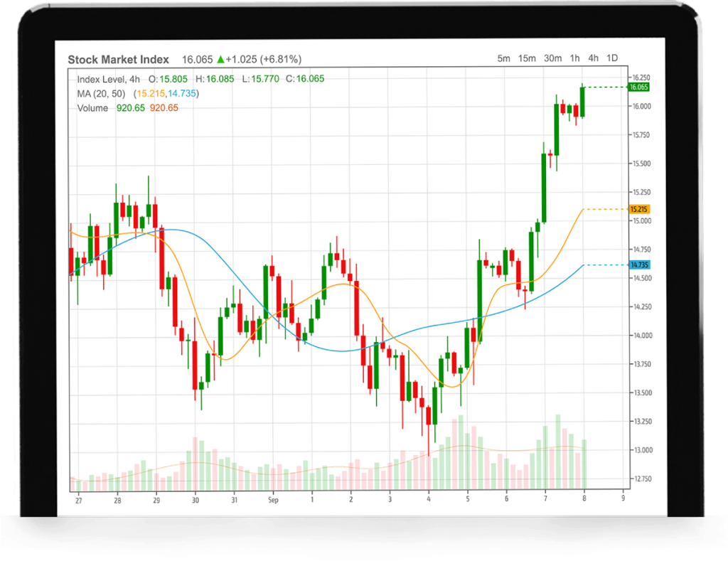Click the open value O: 15.805
728x566 pixels.
point(168,79)
